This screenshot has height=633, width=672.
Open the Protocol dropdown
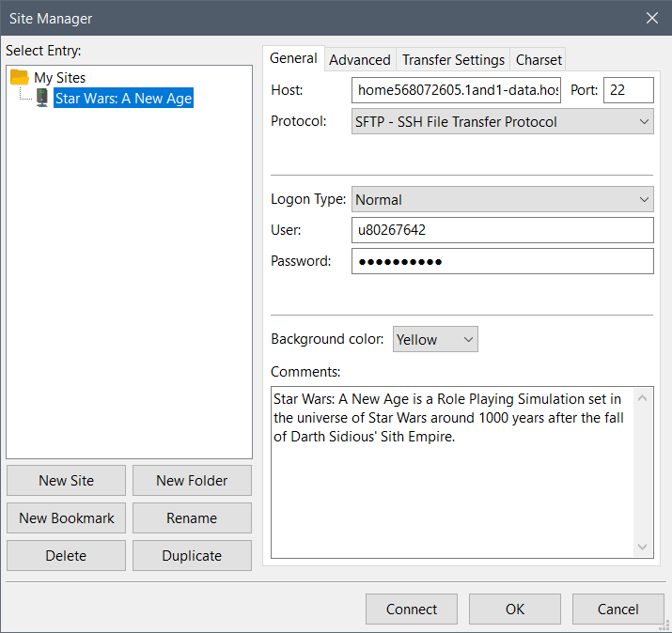coord(503,121)
